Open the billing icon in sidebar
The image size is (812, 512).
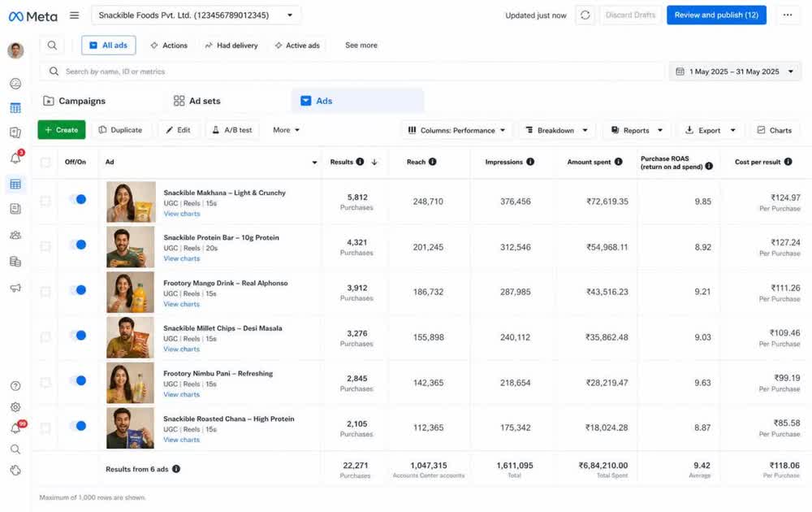click(15, 261)
